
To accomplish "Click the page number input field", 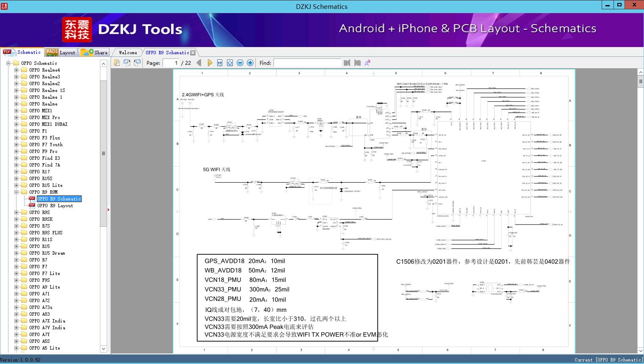I will (x=171, y=63).
